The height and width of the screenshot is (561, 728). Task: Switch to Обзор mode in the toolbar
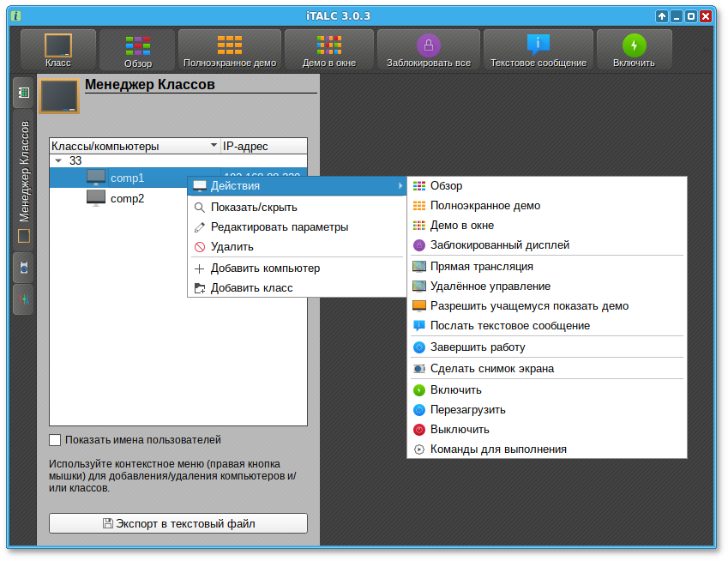pyautogui.click(x=138, y=50)
